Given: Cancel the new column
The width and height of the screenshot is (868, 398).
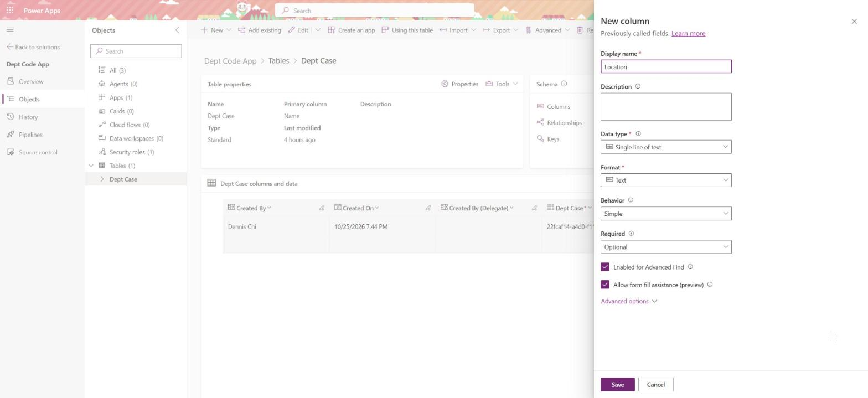Looking at the screenshot, I should (x=656, y=385).
